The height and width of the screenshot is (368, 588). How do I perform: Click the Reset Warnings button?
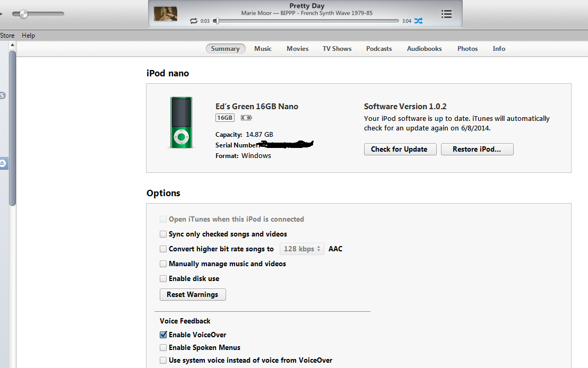click(193, 294)
